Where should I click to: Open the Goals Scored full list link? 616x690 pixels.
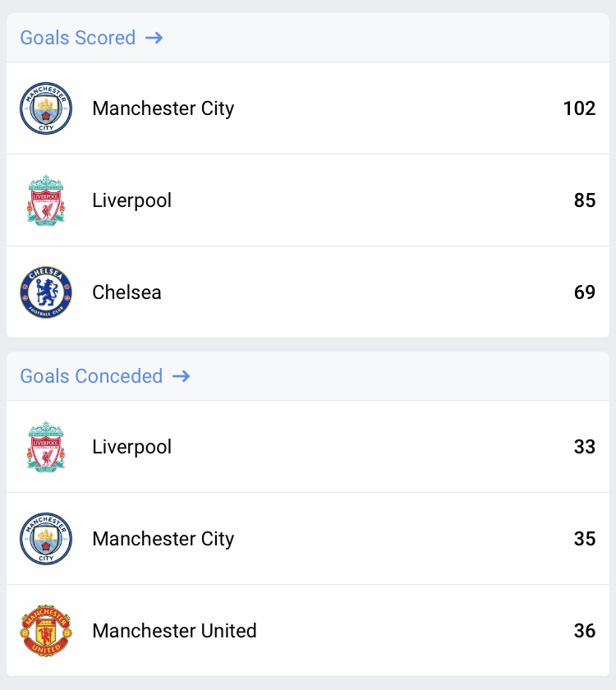[x=77, y=38]
